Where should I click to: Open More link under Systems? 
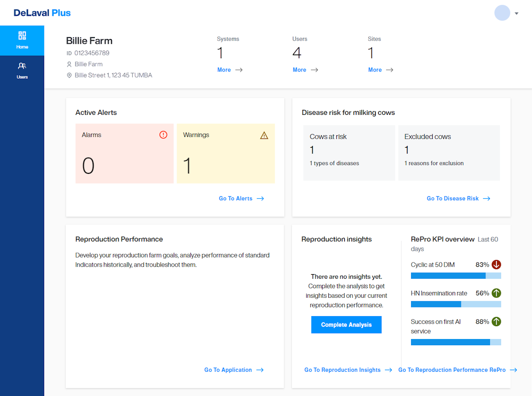coord(229,70)
